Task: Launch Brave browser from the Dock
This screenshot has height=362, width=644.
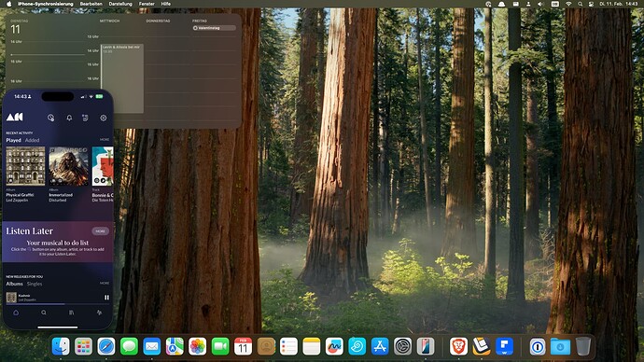Action: [458, 347]
